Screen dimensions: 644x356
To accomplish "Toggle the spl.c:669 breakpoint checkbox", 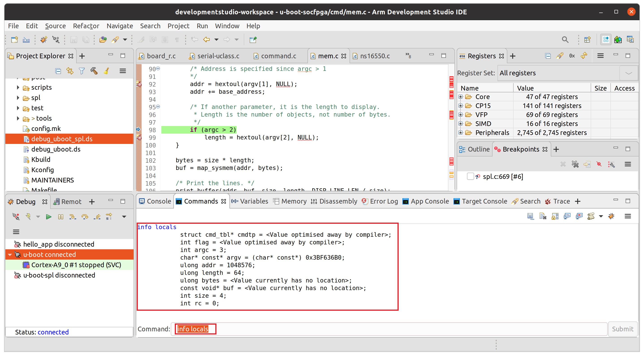I will pos(470,176).
